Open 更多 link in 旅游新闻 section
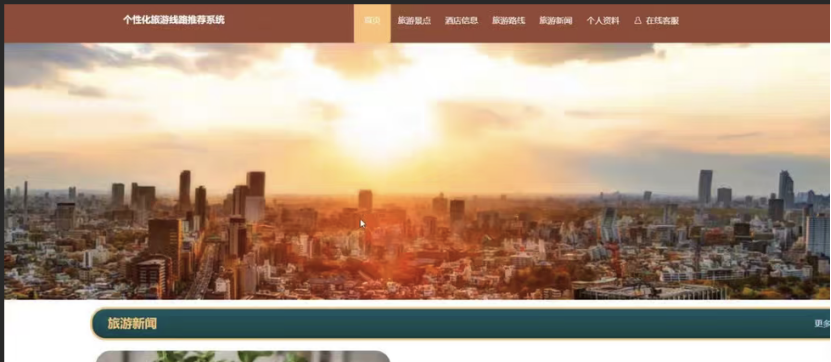Viewport: 831px width, 362px height. (822, 324)
